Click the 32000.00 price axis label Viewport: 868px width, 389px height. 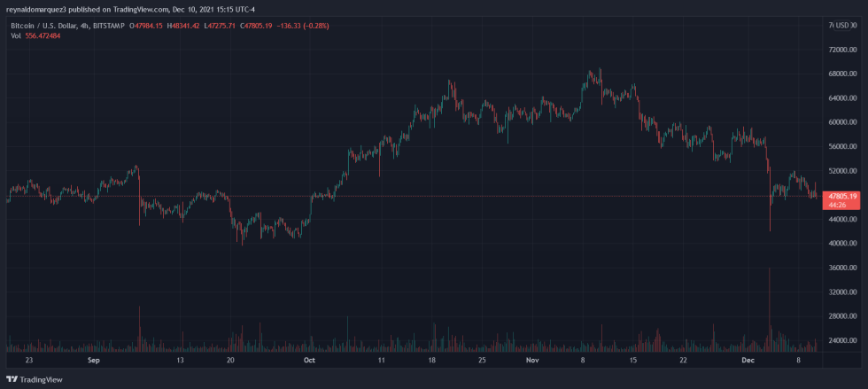842,292
